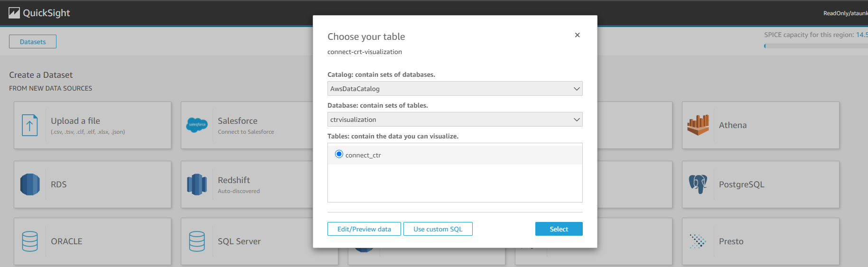Click the PostgreSQL elephant icon
Screen dimensions: 868x267
tap(698, 184)
